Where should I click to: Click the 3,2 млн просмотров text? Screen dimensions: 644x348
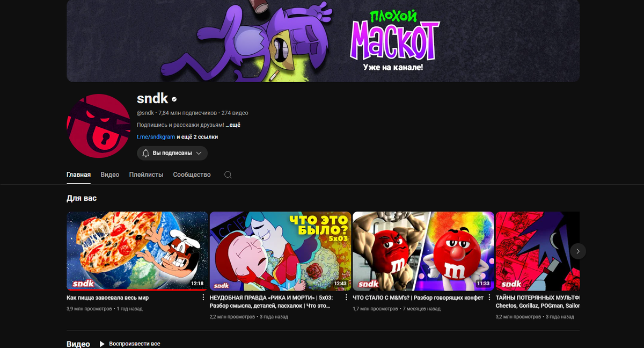click(518, 317)
